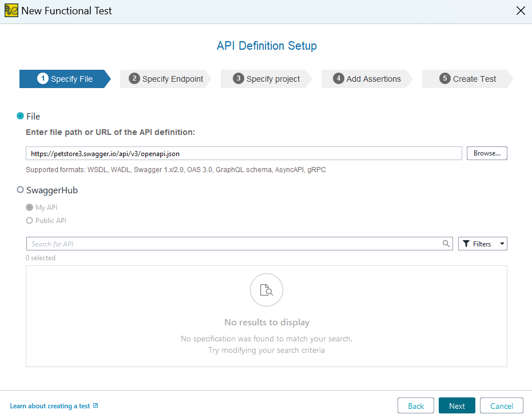
Task: Click the external-link icon beside the learn link
Action: 95,406
